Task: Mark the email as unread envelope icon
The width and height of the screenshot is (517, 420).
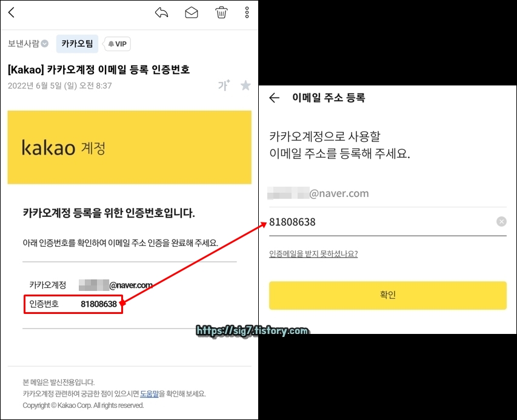Action: click(192, 13)
